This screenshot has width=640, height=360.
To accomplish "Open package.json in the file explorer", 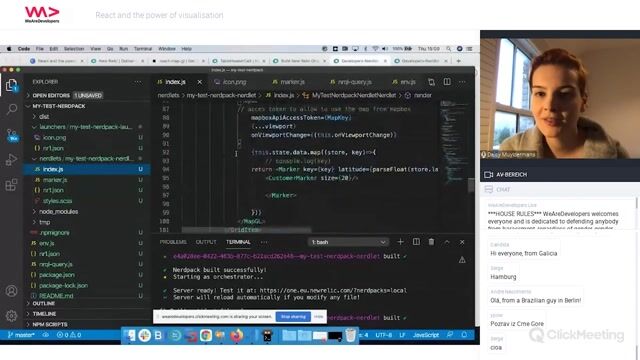I will 57,275.
